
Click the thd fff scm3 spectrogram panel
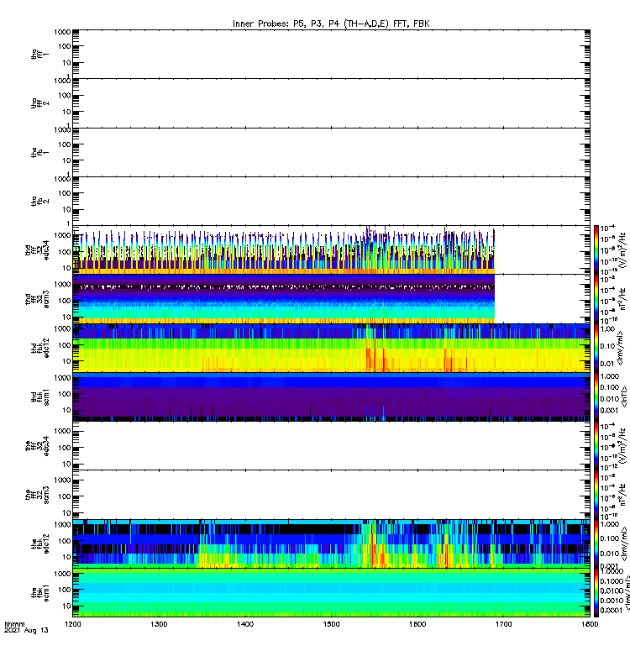pyautogui.click(x=331, y=299)
